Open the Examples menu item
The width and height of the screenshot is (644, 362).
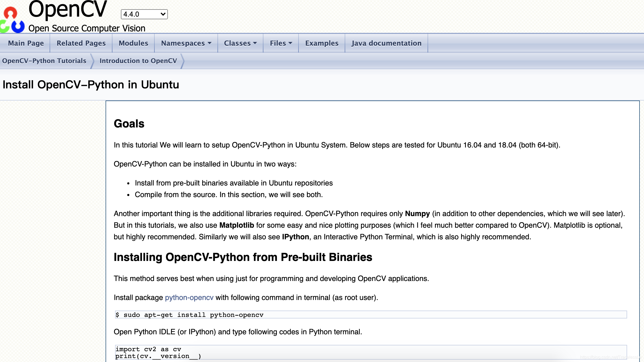point(322,43)
